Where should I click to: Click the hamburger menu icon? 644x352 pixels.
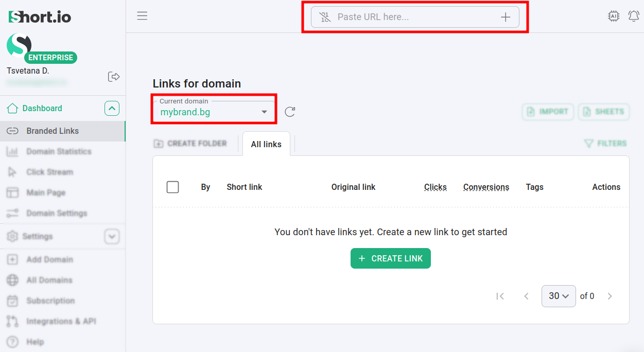(142, 16)
